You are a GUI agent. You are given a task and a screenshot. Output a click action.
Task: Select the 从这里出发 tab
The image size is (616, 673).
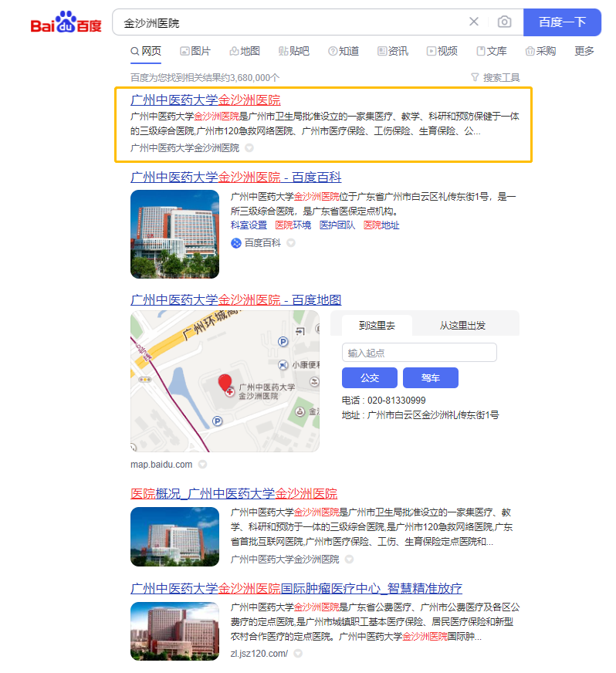[x=462, y=326]
